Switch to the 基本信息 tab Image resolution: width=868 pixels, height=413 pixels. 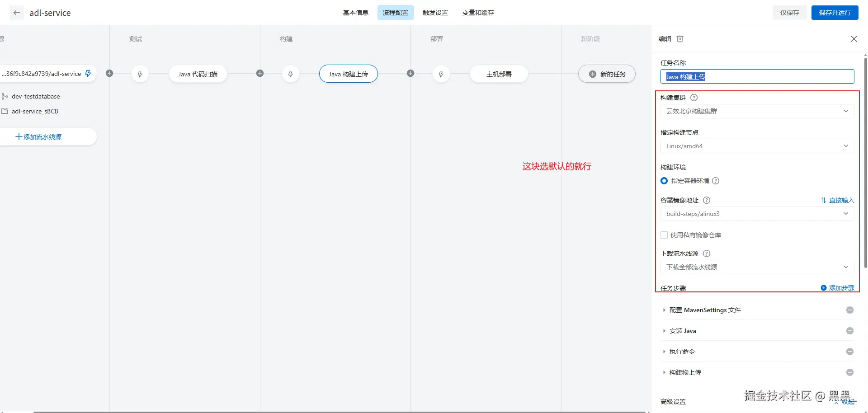(x=356, y=13)
